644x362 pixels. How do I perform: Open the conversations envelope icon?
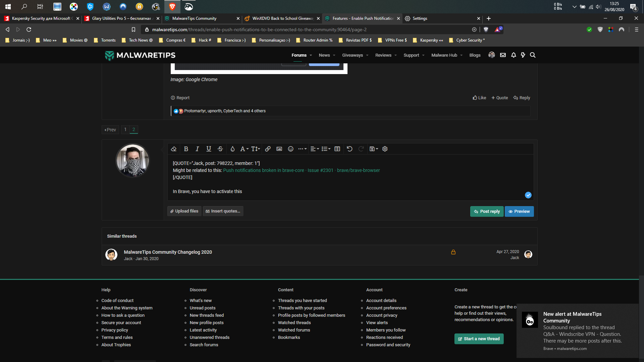point(503,55)
